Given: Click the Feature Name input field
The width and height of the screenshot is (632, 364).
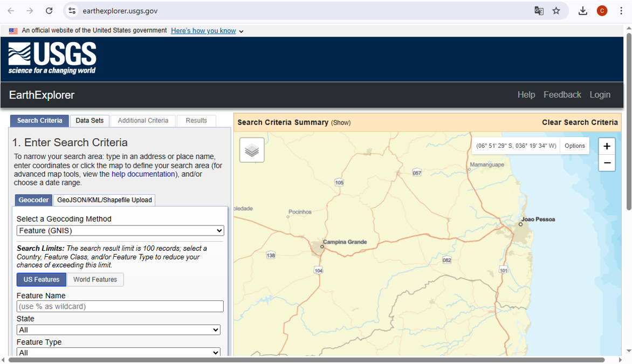Looking at the screenshot, I should (x=120, y=306).
